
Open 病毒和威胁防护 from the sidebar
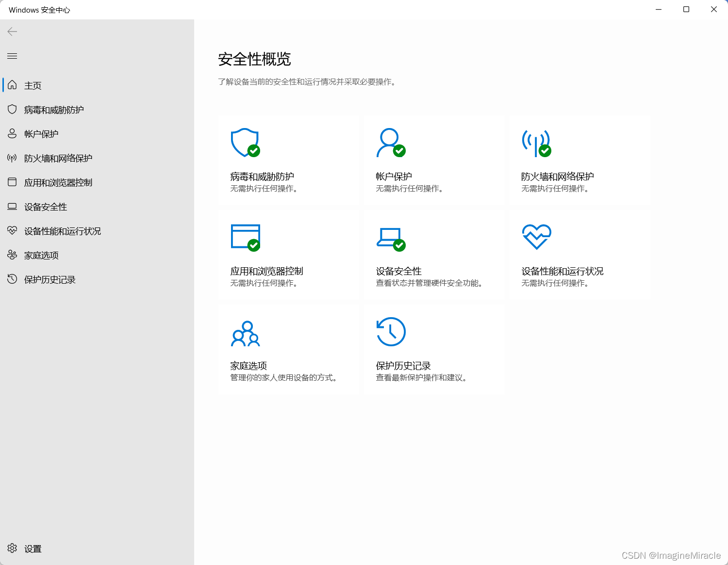click(97, 110)
